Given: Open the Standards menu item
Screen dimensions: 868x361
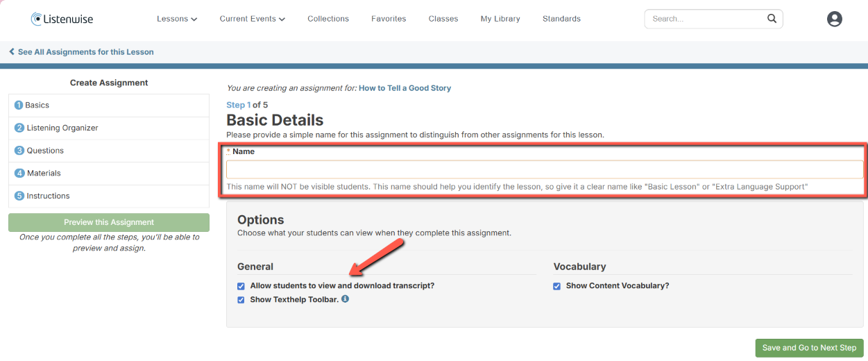Looking at the screenshot, I should pos(561,19).
